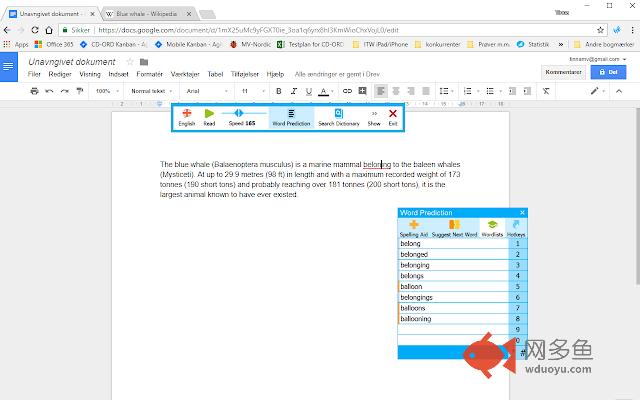Click the Redo icon
Screen dimensions: 640x400
pos(64,91)
